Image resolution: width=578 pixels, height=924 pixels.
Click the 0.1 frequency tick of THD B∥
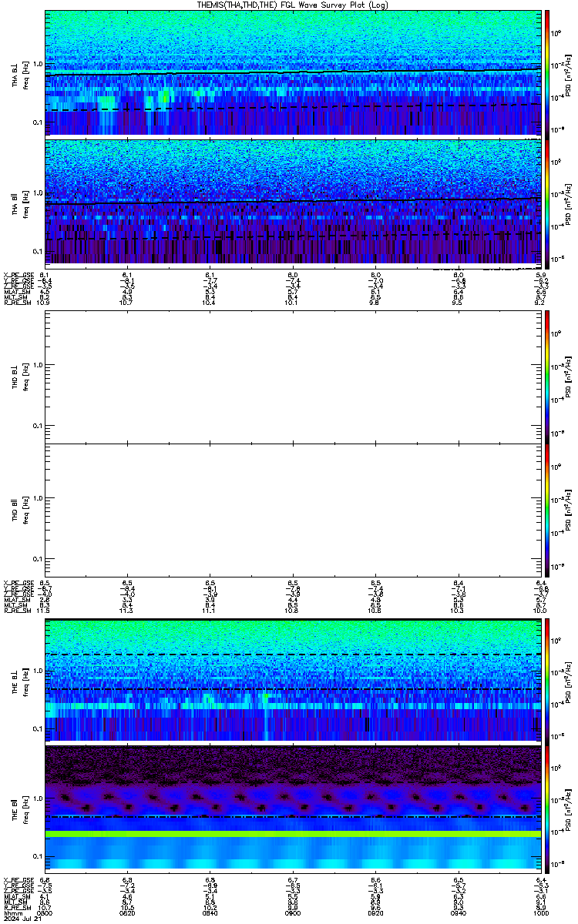37,559
